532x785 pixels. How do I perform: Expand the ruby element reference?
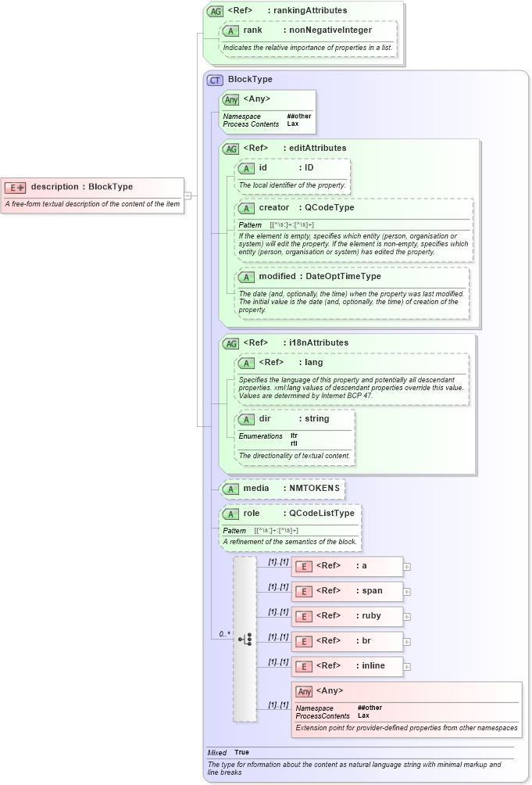tap(407, 617)
